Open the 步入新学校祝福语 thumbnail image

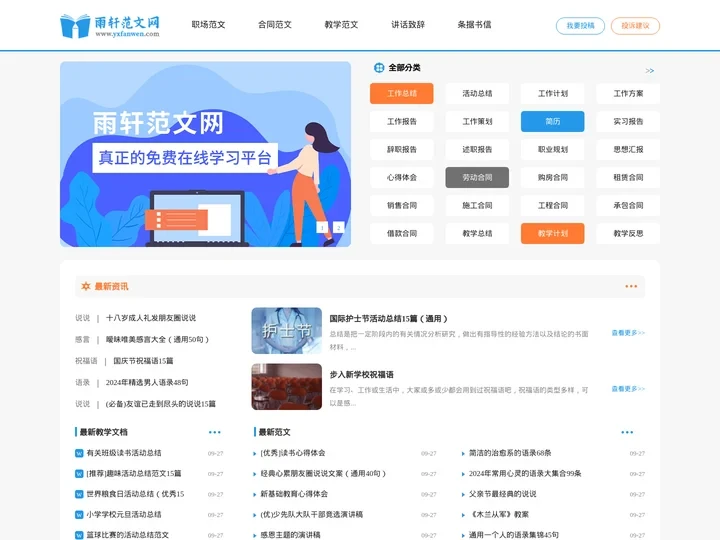click(x=287, y=387)
